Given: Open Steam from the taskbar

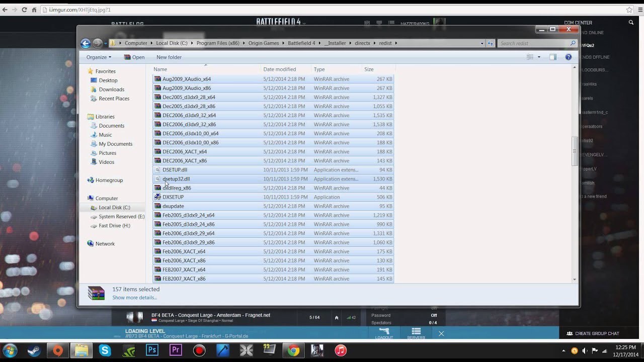Looking at the screenshot, I should click(35, 350).
